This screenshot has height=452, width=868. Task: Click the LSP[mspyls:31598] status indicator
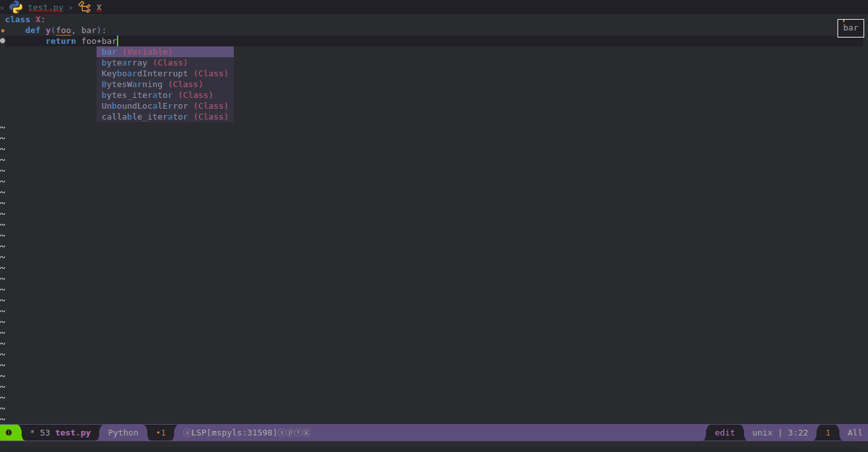coord(234,433)
